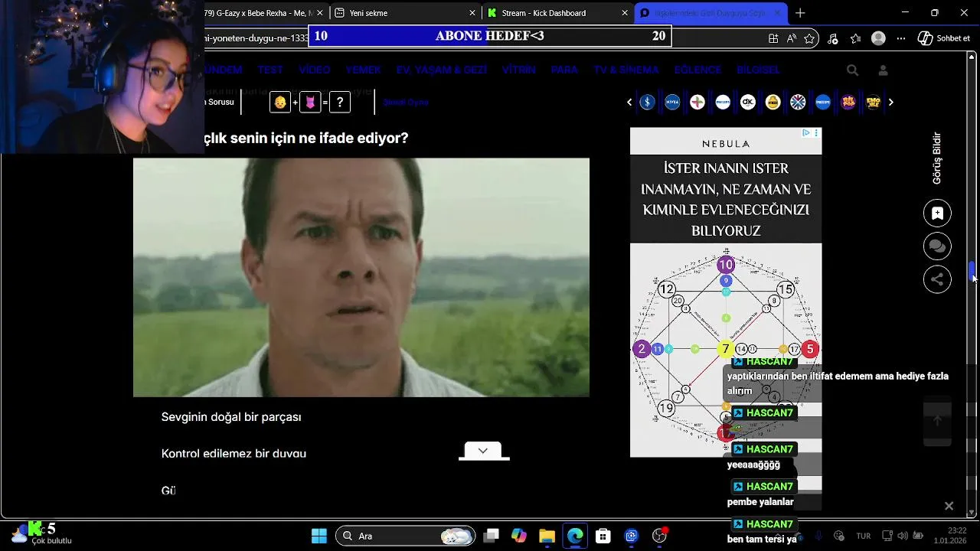The image size is (980, 551).
Task: Click the scrollbar down arrow
Action: [972, 512]
